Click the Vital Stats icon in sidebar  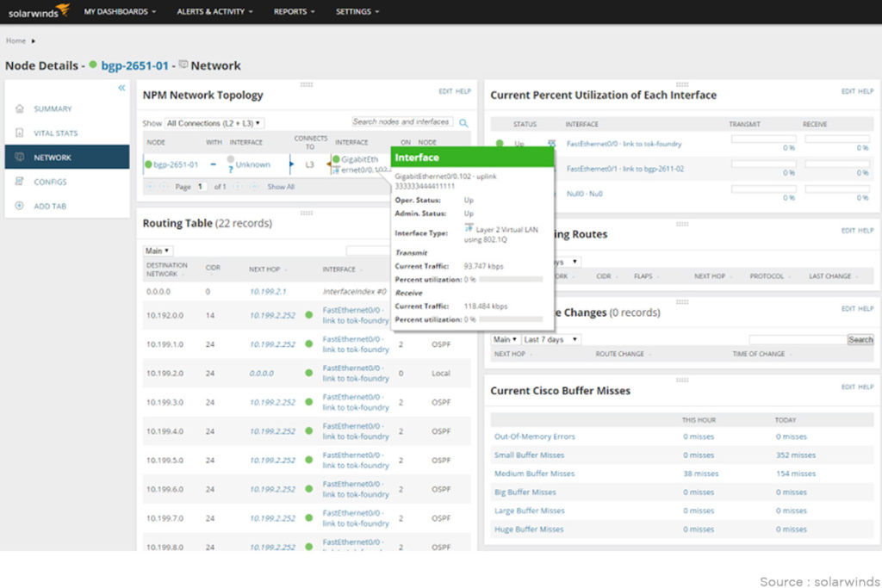point(20,133)
